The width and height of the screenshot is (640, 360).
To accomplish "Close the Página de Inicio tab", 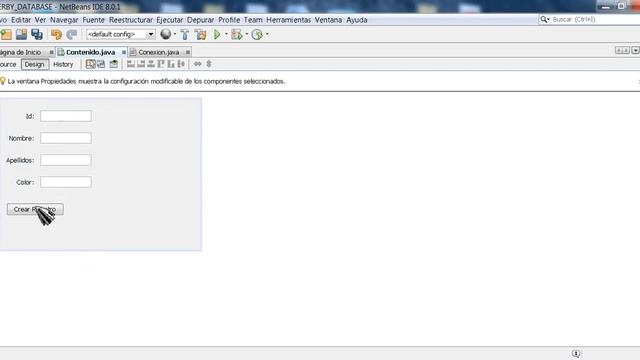I will pos(51,52).
